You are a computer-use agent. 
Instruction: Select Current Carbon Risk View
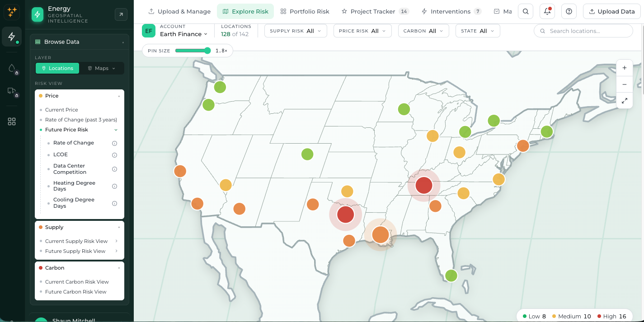pyautogui.click(x=77, y=282)
